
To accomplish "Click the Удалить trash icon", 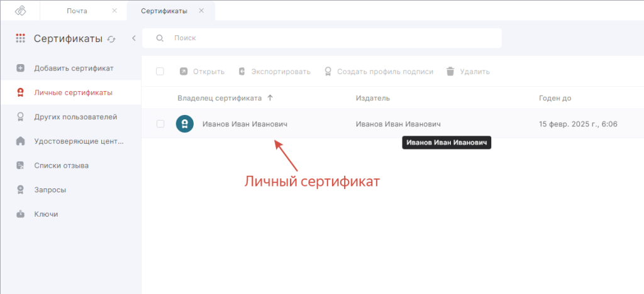I will coord(450,72).
